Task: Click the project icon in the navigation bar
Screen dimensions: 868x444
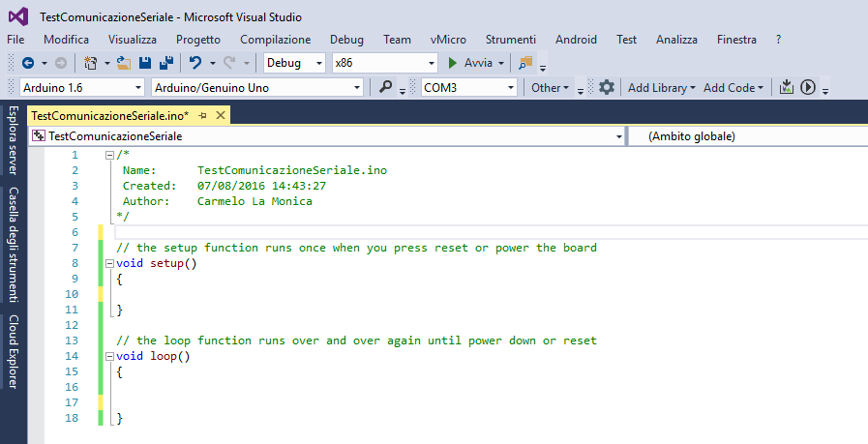Action: [39, 136]
